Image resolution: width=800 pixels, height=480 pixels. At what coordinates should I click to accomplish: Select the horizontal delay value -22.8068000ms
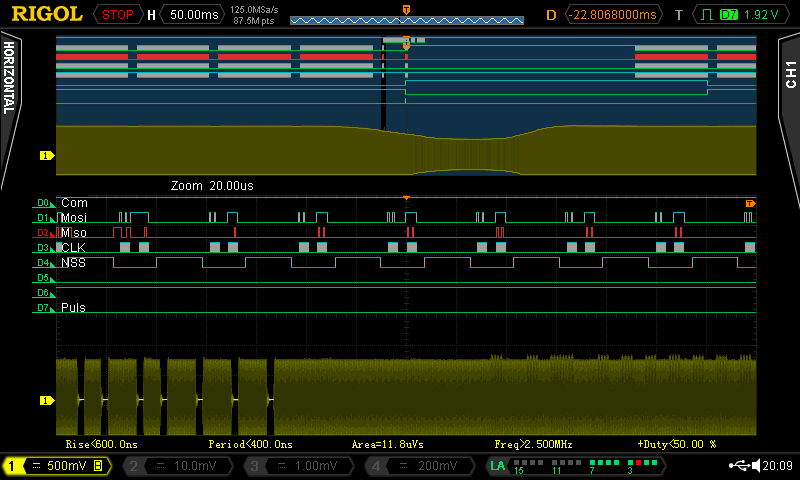614,15
